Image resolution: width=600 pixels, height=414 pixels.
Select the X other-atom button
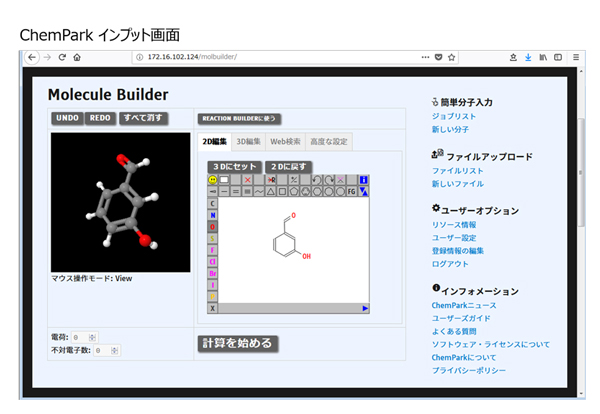tap(212, 308)
